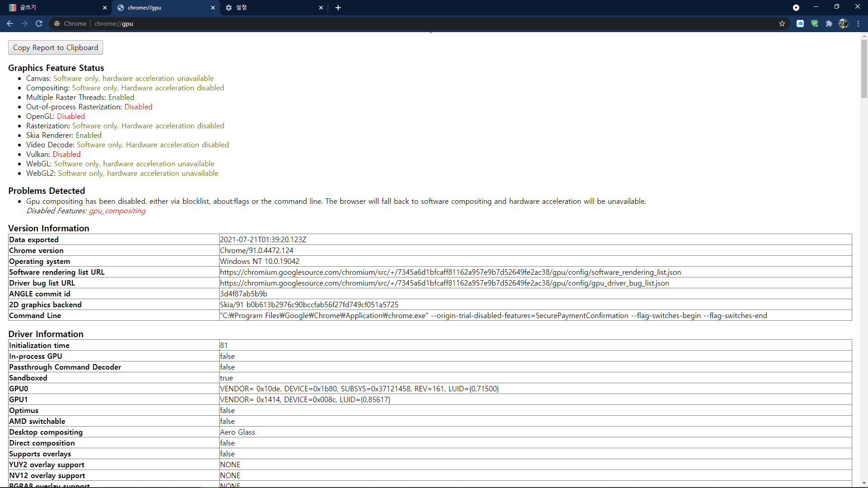Click the Software rendering list URL value

[x=450, y=272]
